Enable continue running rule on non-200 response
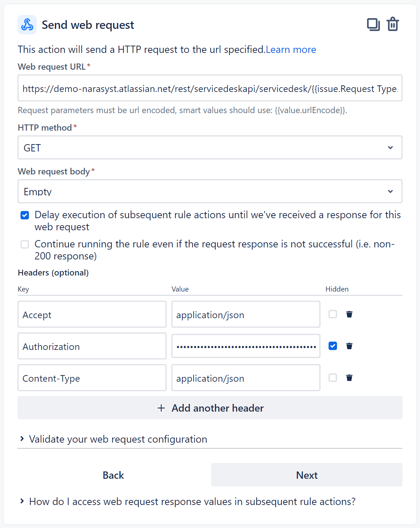Viewport: 420px width, 528px height. tap(24, 244)
